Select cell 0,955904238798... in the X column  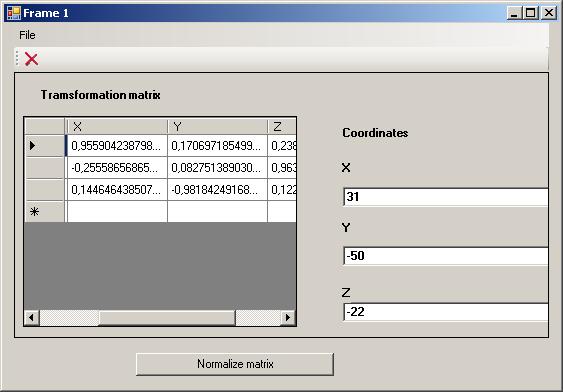point(117,146)
